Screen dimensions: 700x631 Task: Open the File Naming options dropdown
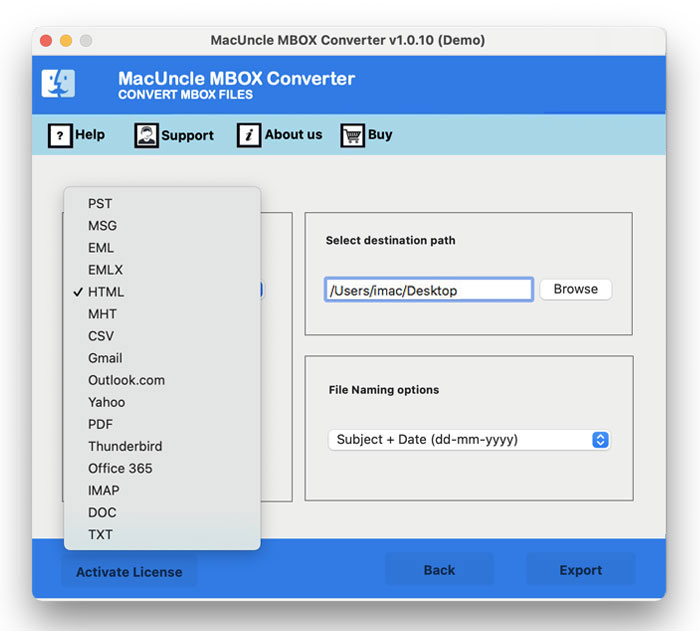[x=469, y=440]
